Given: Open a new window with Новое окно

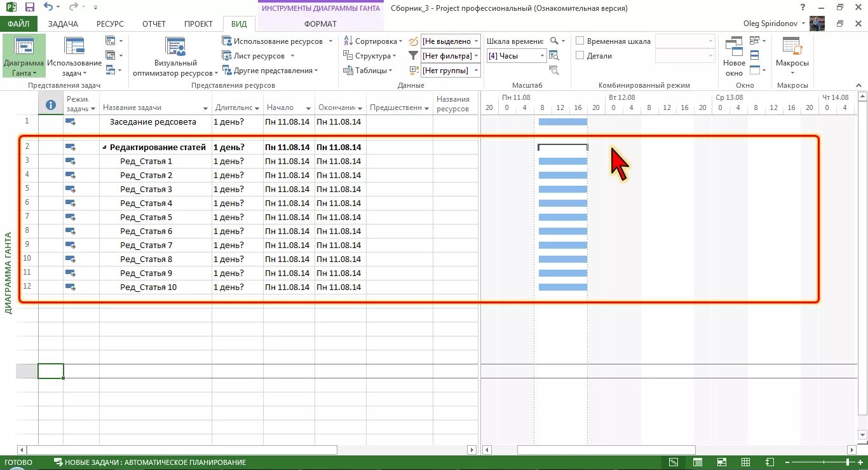Looking at the screenshot, I should coord(734,57).
